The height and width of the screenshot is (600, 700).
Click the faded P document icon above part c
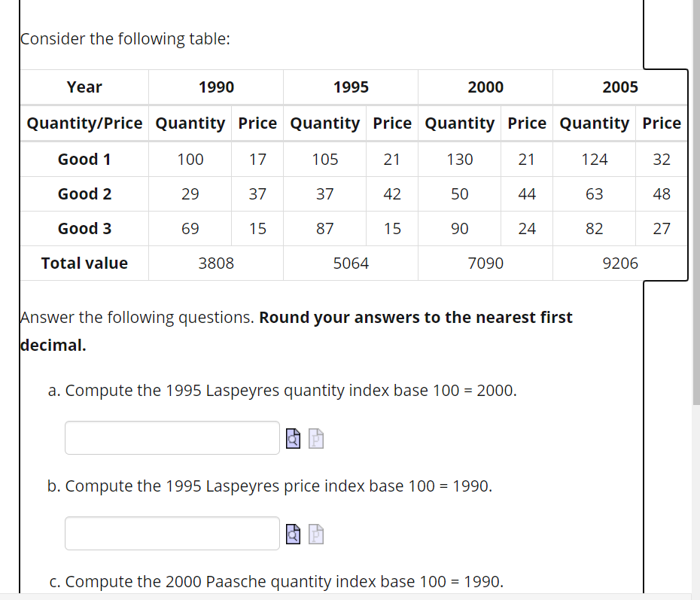pyautogui.click(x=316, y=534)
